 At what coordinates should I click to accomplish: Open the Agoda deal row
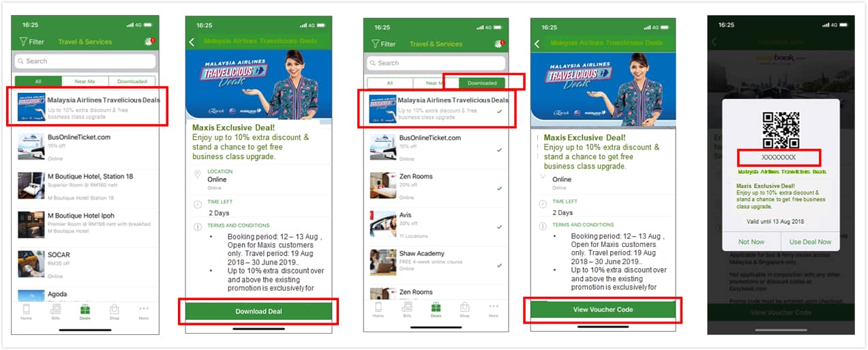pos(86,293)
